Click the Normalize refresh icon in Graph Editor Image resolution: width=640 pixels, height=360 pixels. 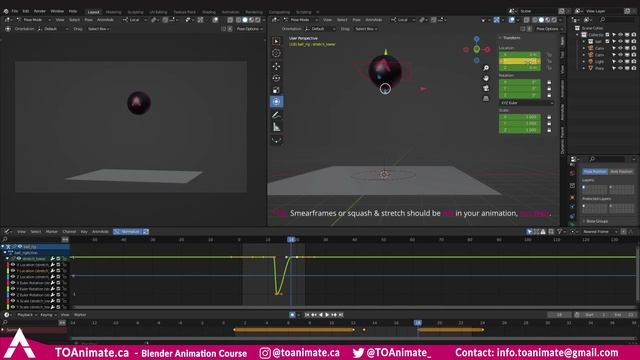point(146,232)
